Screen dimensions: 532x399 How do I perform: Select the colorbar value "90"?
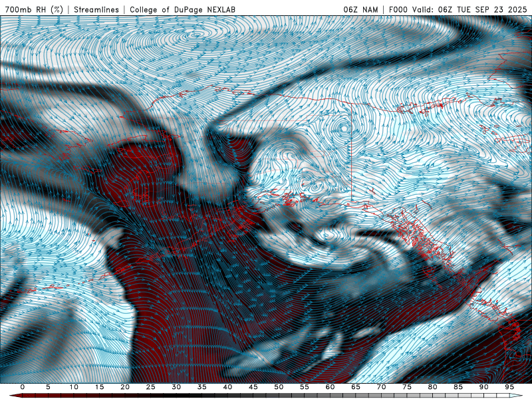tap(484, 387)
